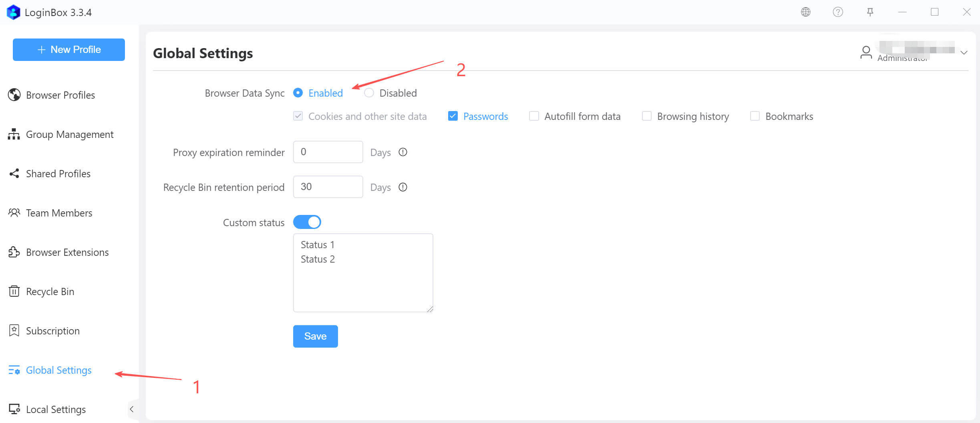Image resolution: width=980 pixels, height=423 pixels.
Task: Click the Browser Extensions puzzle icon
Action: point(14,252)
